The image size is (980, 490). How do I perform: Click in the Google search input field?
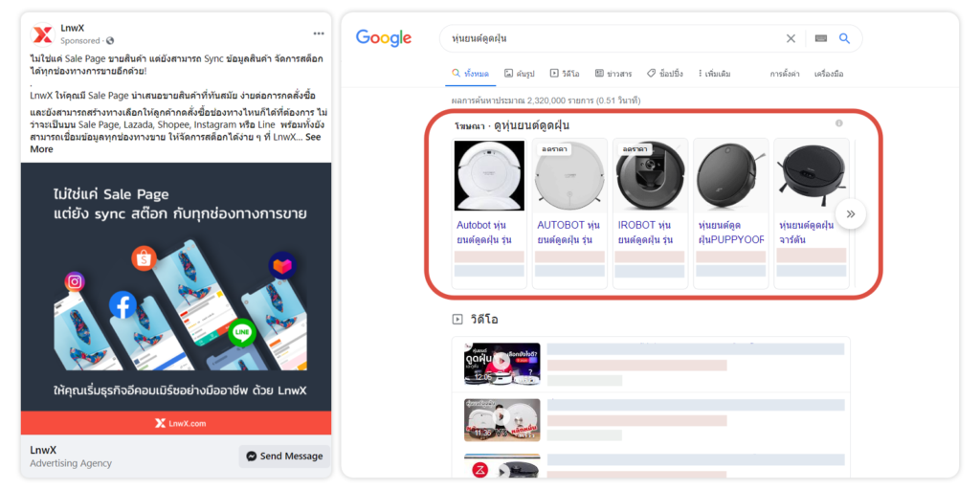click(x=612, y=38)
